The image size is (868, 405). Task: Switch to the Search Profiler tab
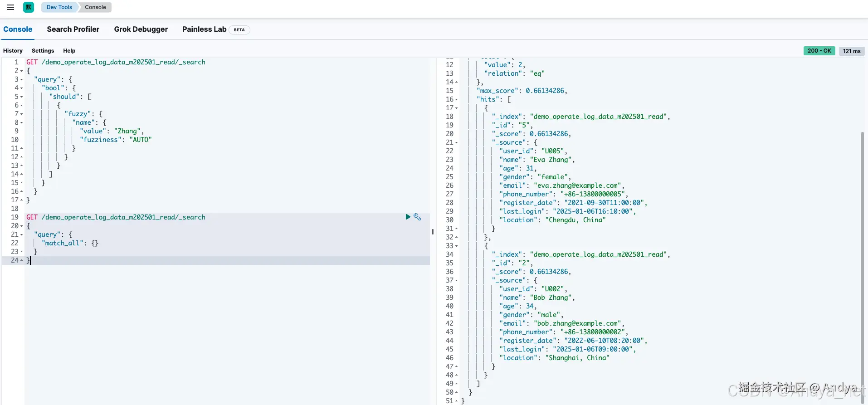[x=73, y=29]
